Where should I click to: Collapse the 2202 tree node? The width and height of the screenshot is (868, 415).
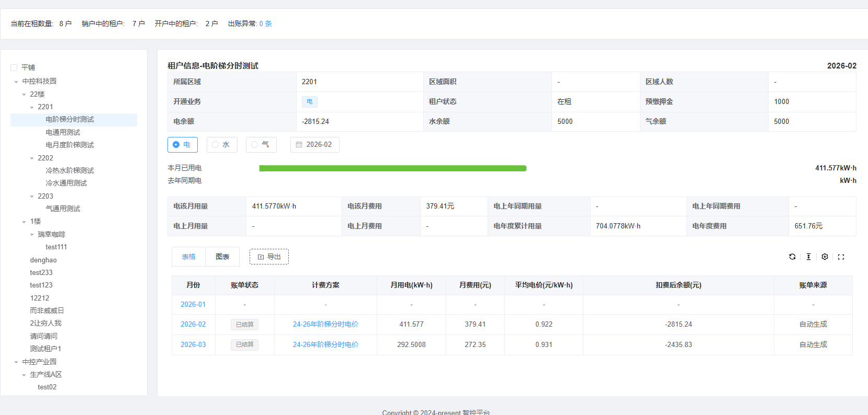click(32, 158)
